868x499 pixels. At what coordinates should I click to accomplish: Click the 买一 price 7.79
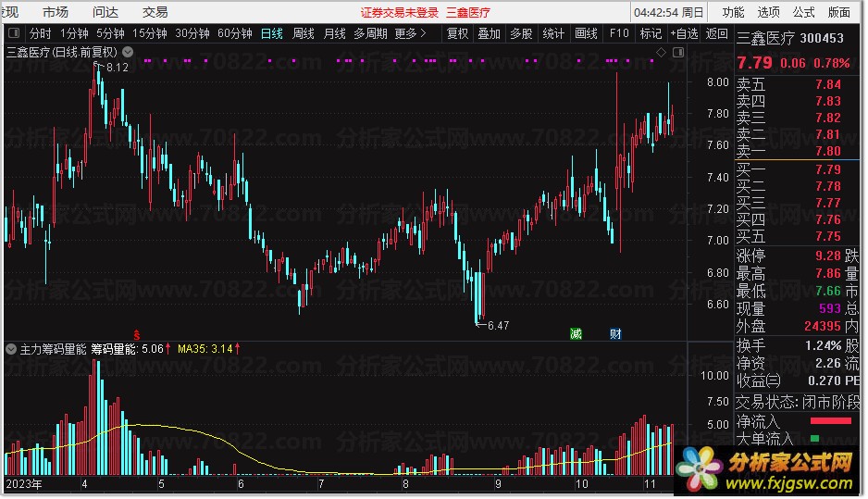click(x=828, y=169)
